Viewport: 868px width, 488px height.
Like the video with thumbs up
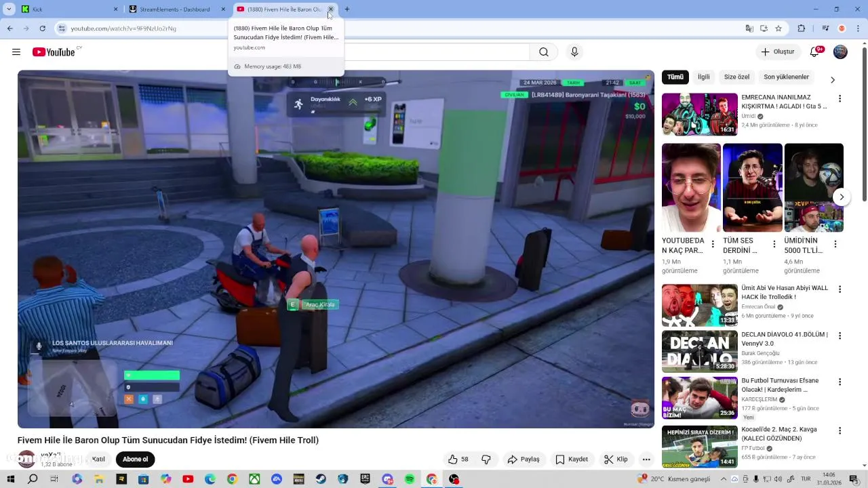pos(458,460)
